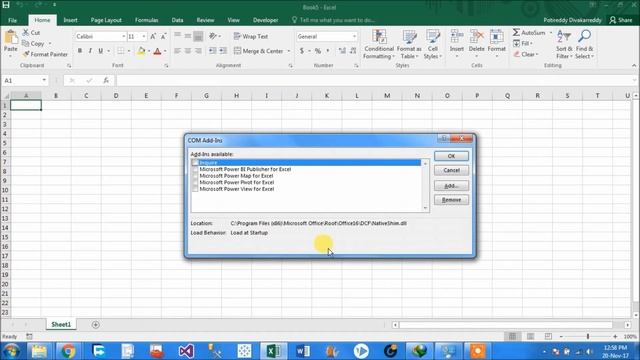
Task: Expand the Name Box dropdown arrow
Action: click(44, 80)
